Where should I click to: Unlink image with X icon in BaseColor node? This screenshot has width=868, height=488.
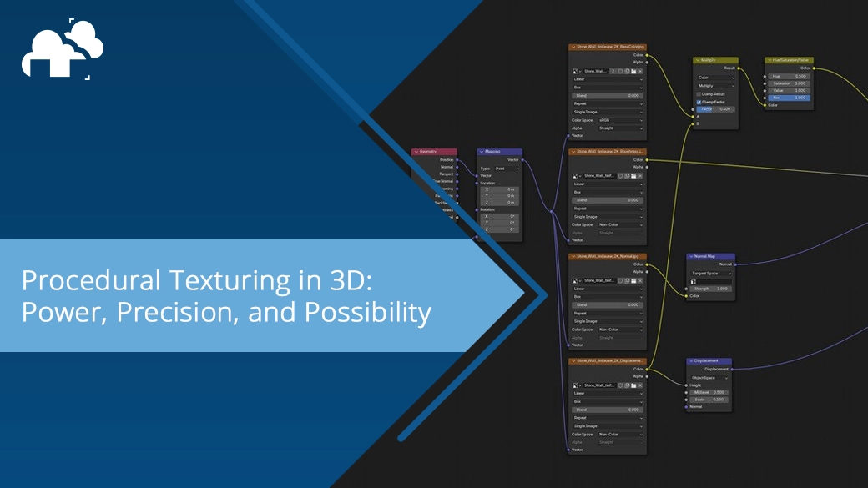(640, 72)
